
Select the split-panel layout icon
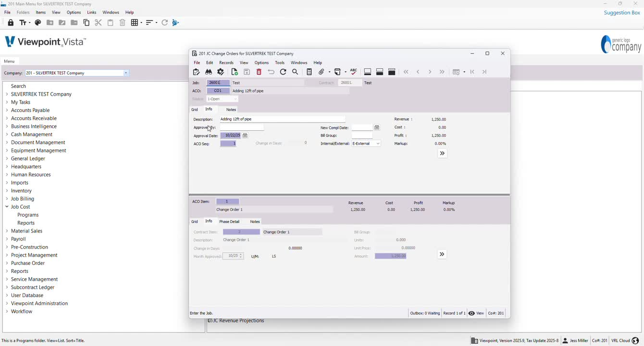point(380,72)
